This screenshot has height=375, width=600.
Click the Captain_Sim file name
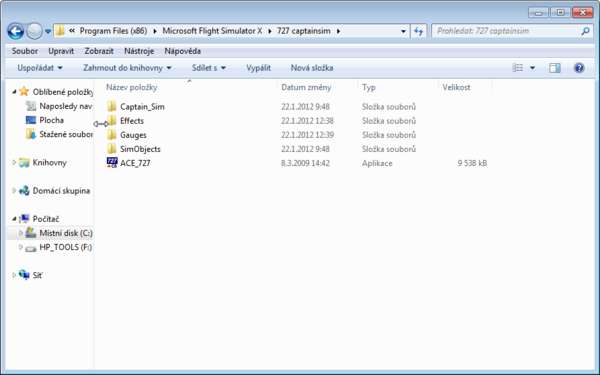(142, 107)
